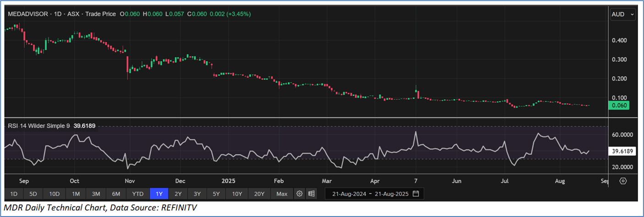Open chart settings gear next to Max
The image size is (644, 217).
pos(299,194)
